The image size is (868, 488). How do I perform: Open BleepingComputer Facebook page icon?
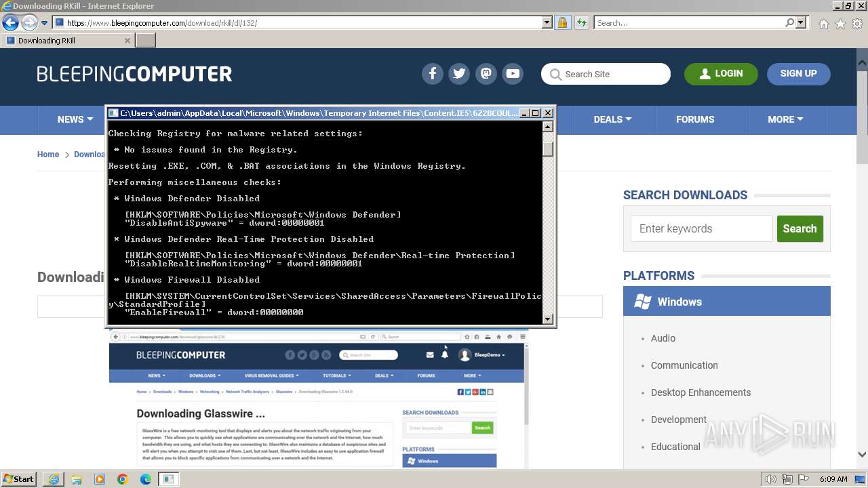coord(433,74)
